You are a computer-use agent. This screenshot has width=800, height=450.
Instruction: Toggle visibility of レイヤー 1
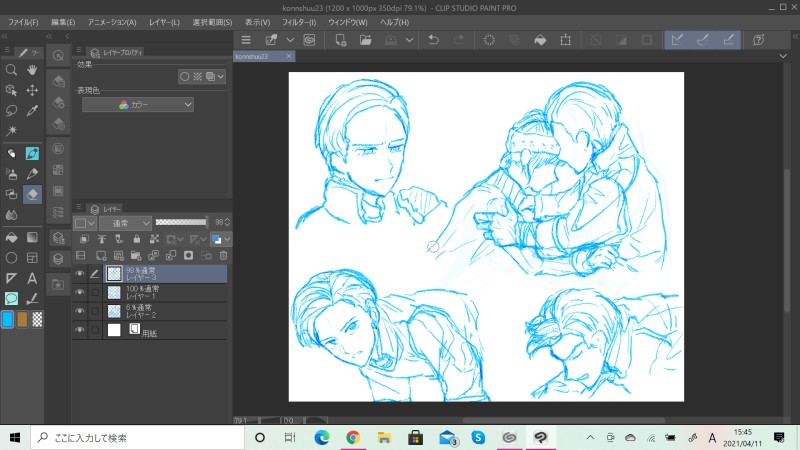coord(79,292)
